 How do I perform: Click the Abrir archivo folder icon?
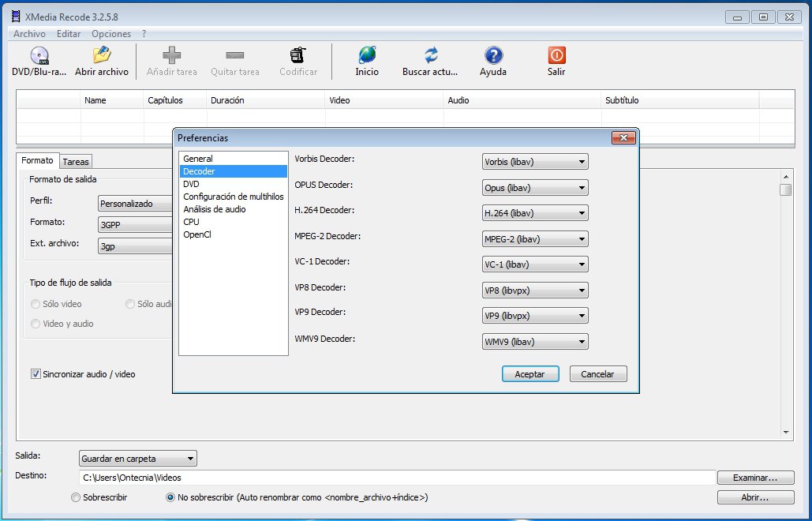[102, 55]
